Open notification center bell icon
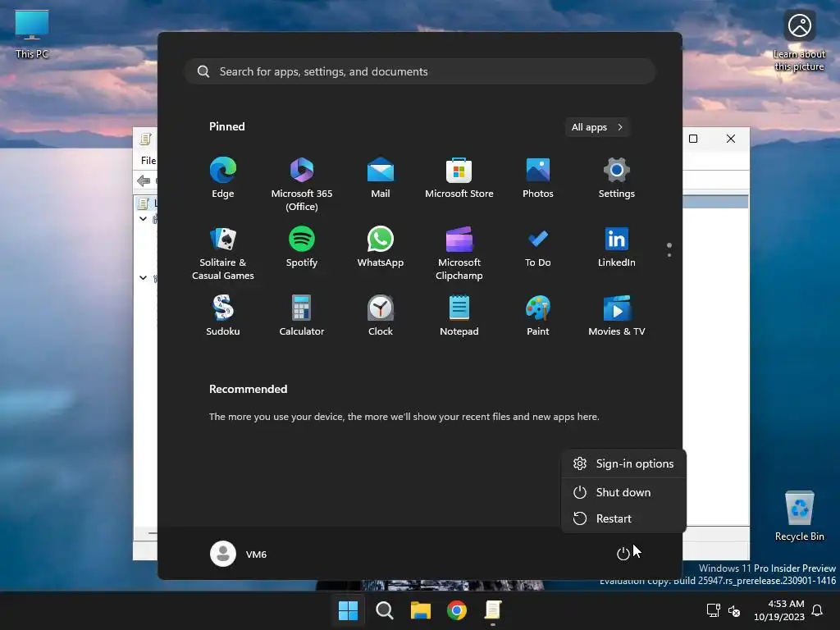840x630 pixels. pos(817,610)
